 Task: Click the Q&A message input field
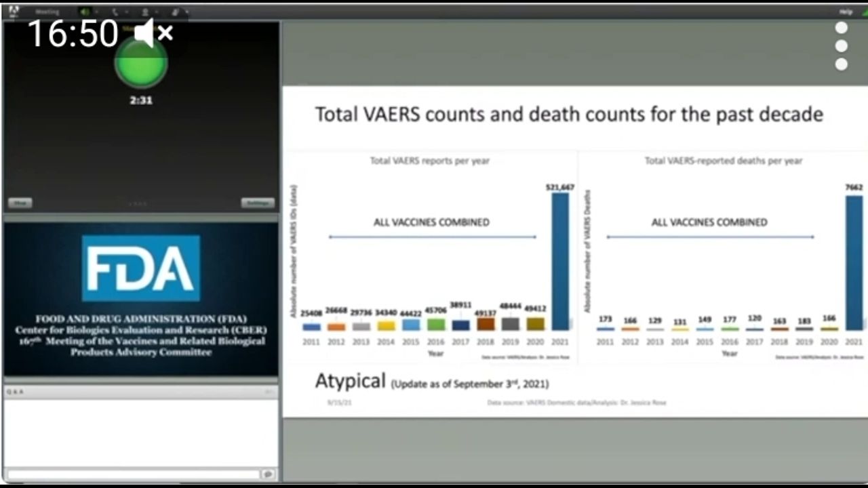[134, 474]
